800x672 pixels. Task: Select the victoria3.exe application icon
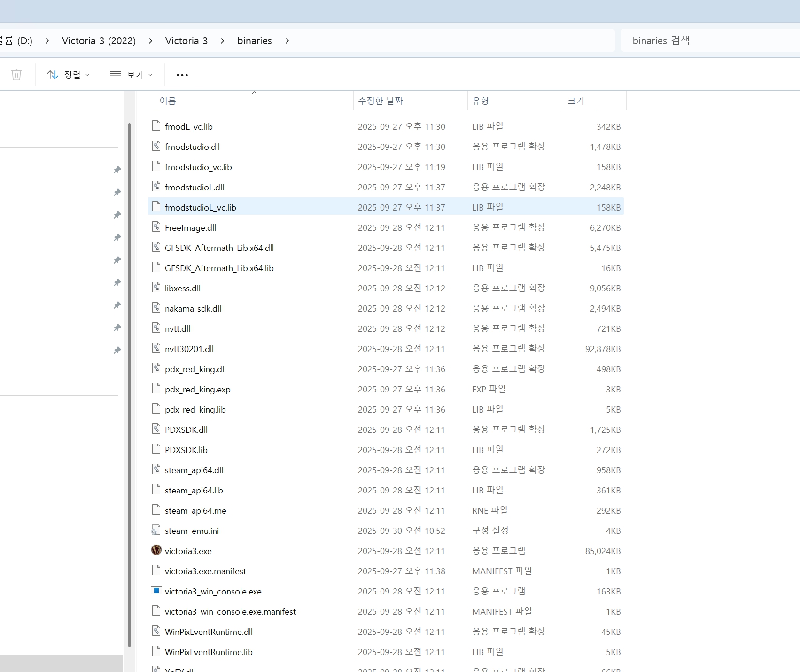(156, 550)
